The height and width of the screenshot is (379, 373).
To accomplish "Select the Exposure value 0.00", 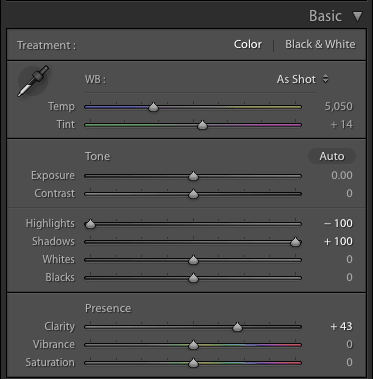I will 342,175.
